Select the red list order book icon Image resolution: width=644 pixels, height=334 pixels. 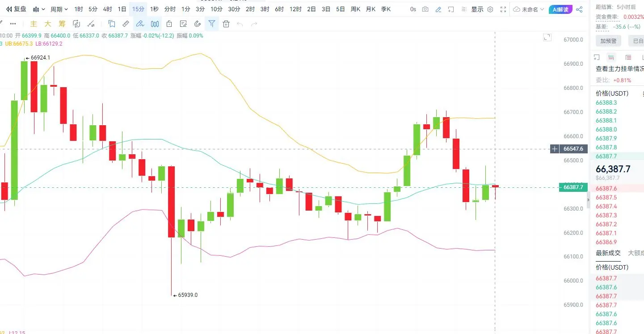[x=628, y=57]
